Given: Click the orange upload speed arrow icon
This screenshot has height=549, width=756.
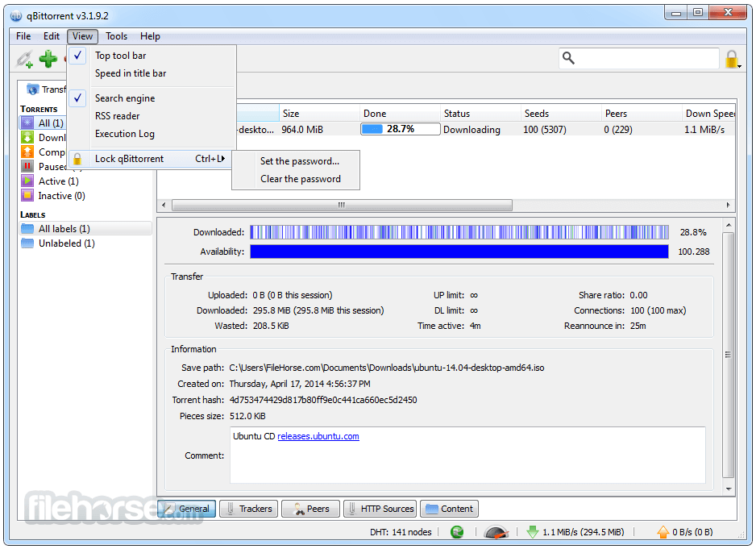Looking at the screenshot, I should 663,531.
